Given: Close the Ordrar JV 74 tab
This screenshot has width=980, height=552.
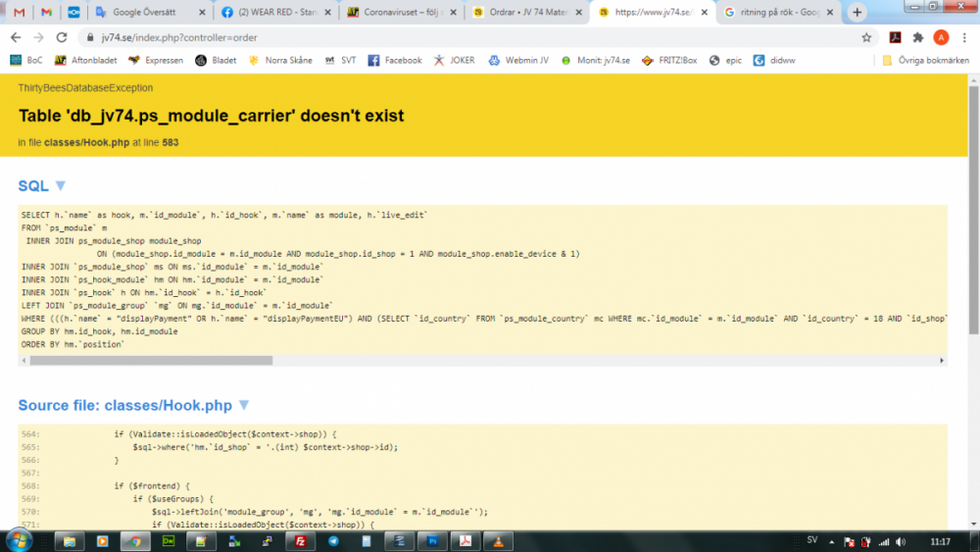Looking at the screenshot, I should tap(579, 13).
